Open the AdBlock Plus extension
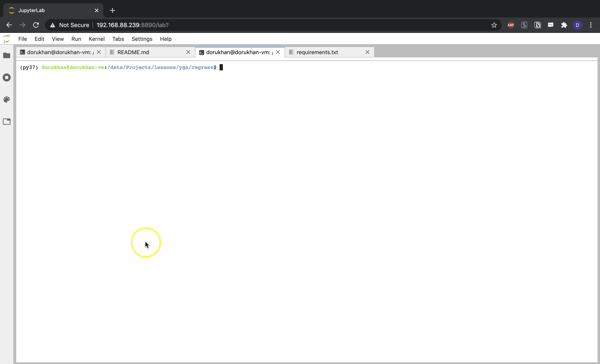 click(x=511, y=25)
